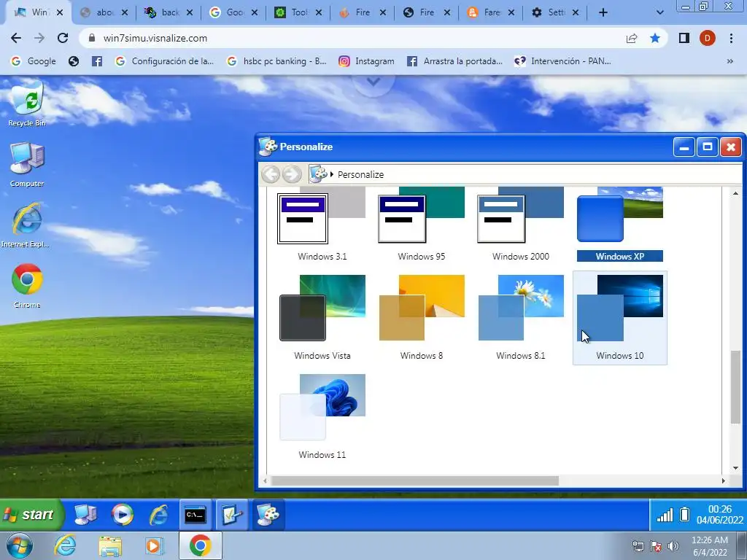Viewport: 747px width, 560px height.
Task: Open the simulated clock showing 00:26
Action: (x=720, y=515)
